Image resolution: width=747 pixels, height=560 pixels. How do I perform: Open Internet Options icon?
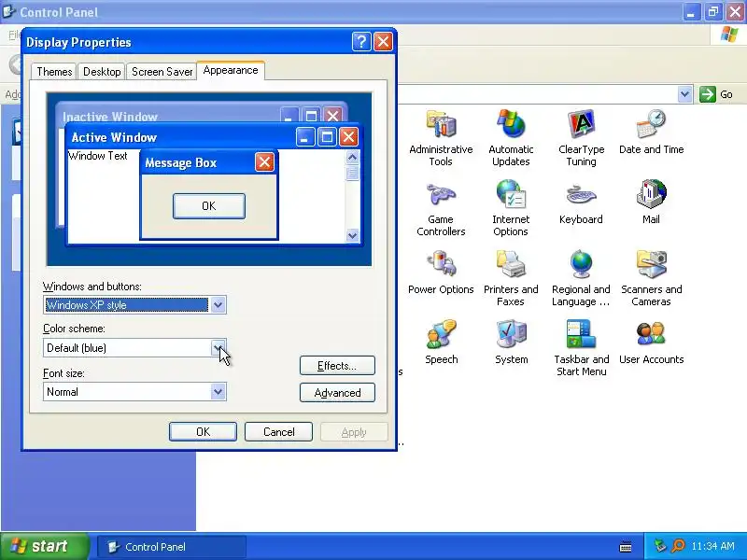[x=511, y=194]
